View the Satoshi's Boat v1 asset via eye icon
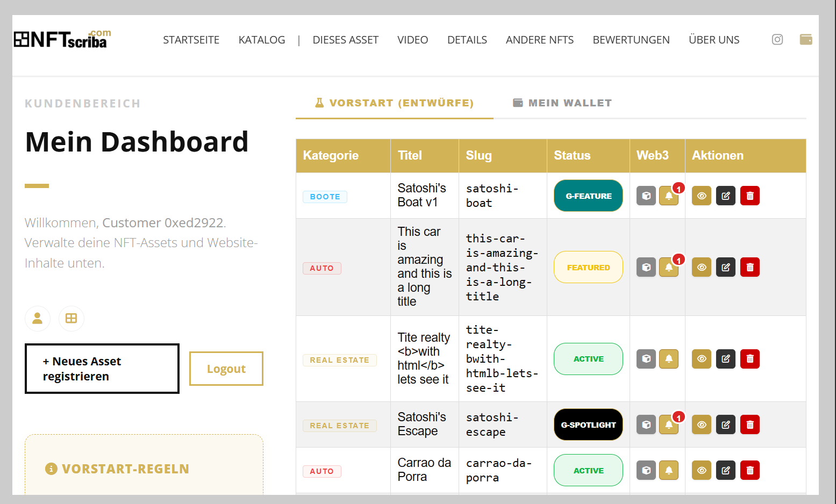Image resolution: width=836 pixels, height=504 pixels. coord(702,196)
